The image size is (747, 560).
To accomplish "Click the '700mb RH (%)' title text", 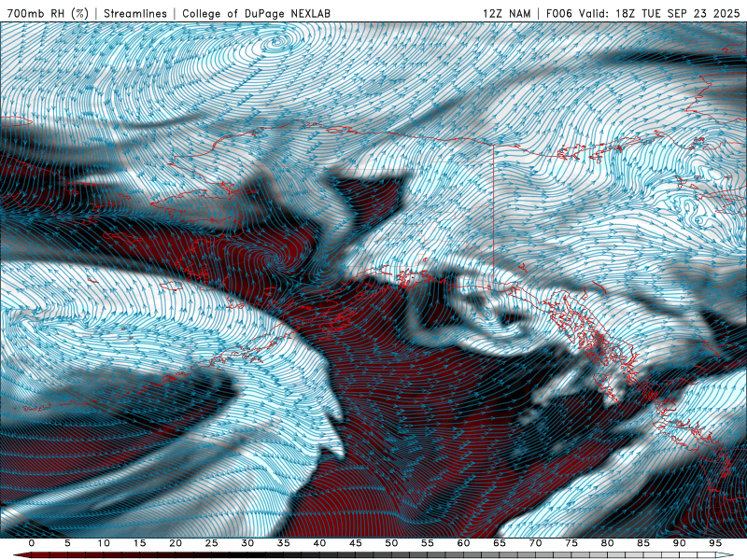I will (x=48, y=14).
